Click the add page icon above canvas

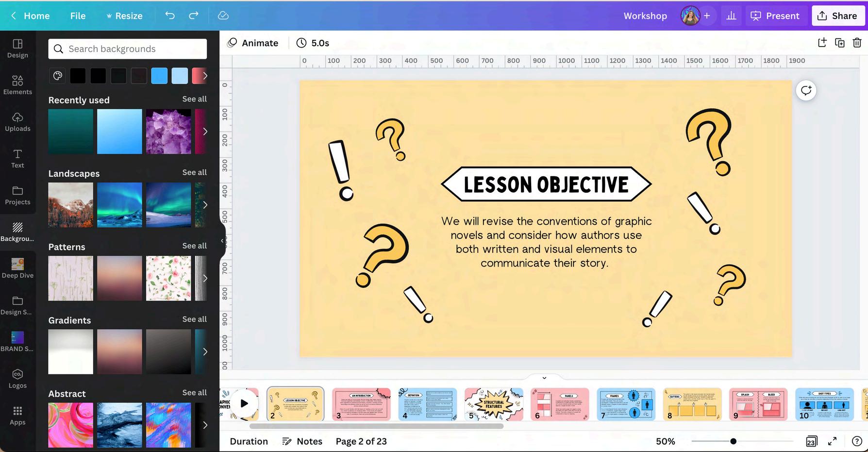coord(822,43)
